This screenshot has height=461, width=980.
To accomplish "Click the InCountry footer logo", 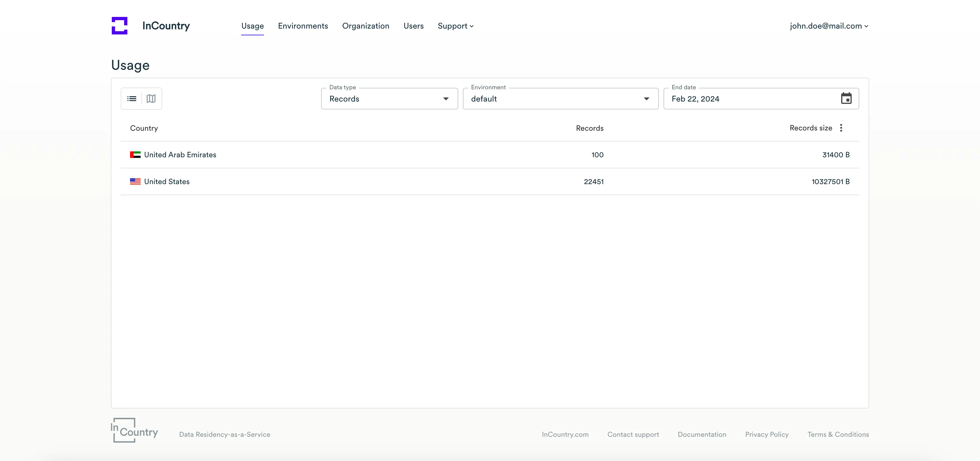I will [134, 430].
